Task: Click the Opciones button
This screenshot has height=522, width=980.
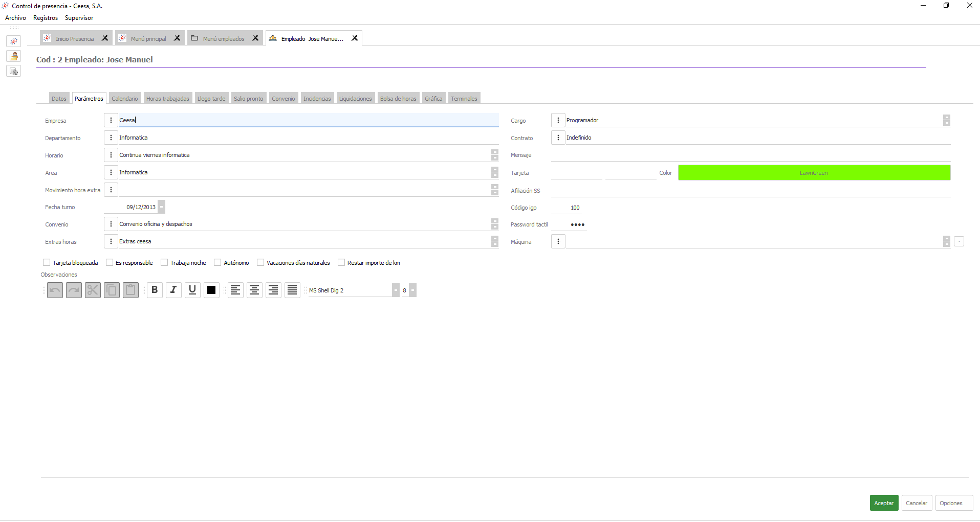Action: 954,503
